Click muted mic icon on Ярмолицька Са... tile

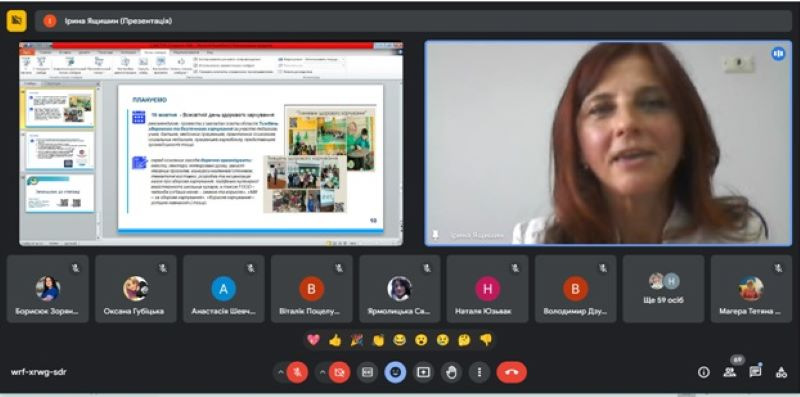coord(428,267)
